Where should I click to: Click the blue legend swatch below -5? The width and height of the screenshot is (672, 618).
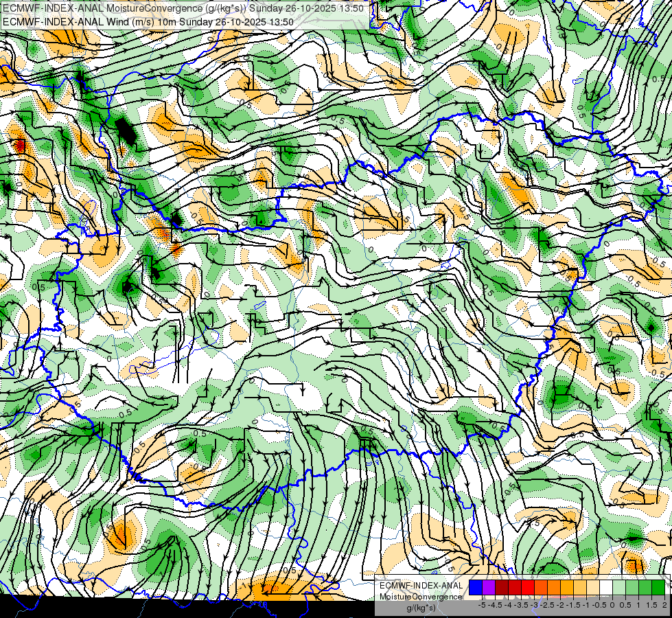pos(476,588)
